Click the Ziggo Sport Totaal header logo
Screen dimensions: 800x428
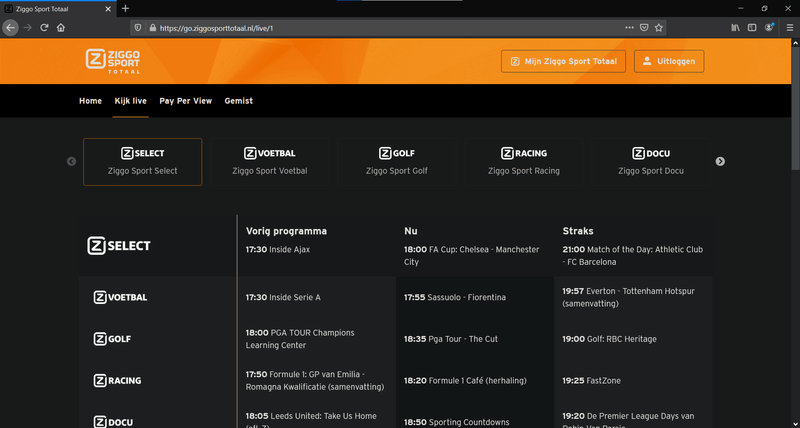click(x=113, y=61)
